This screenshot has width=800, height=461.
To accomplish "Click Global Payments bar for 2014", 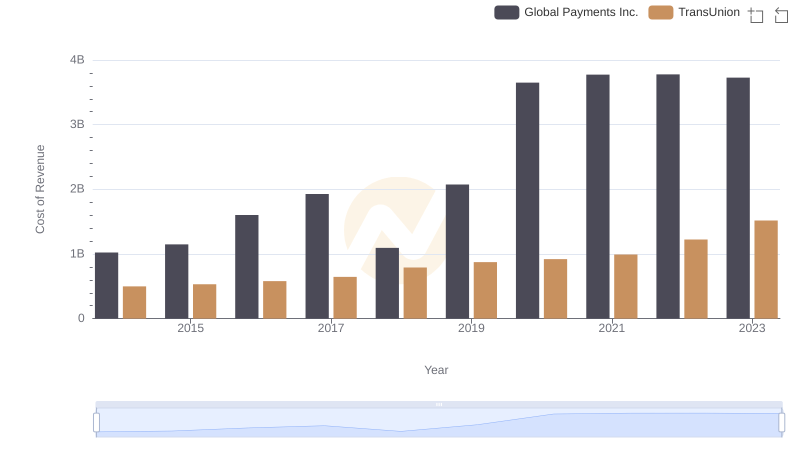I will pyautogui.click(x=107, y=286).
